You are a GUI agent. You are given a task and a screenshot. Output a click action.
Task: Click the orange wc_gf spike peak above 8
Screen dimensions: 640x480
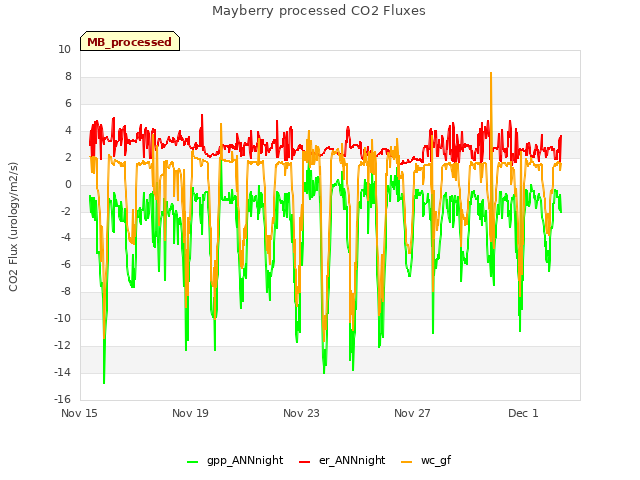point(491,73)
